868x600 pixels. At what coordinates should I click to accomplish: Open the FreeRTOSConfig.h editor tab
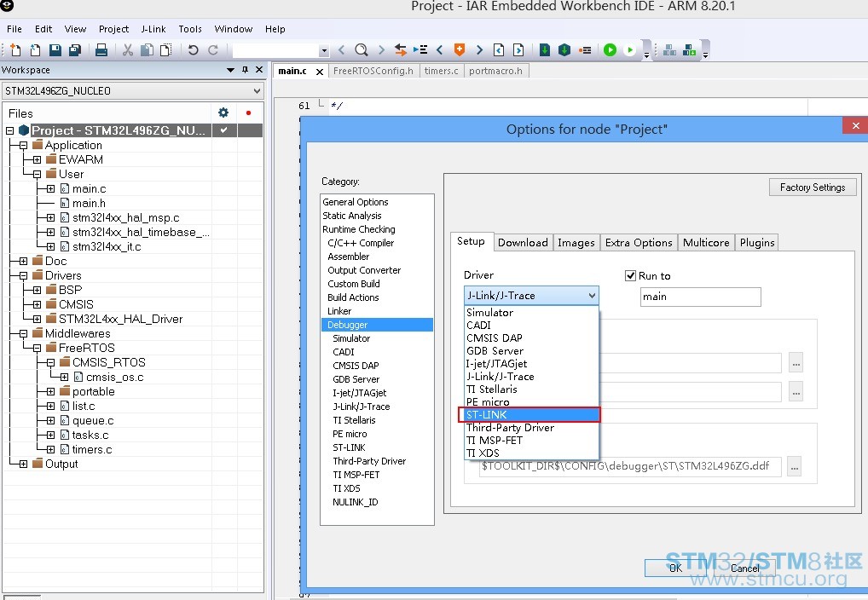click(x=373, y=71)
